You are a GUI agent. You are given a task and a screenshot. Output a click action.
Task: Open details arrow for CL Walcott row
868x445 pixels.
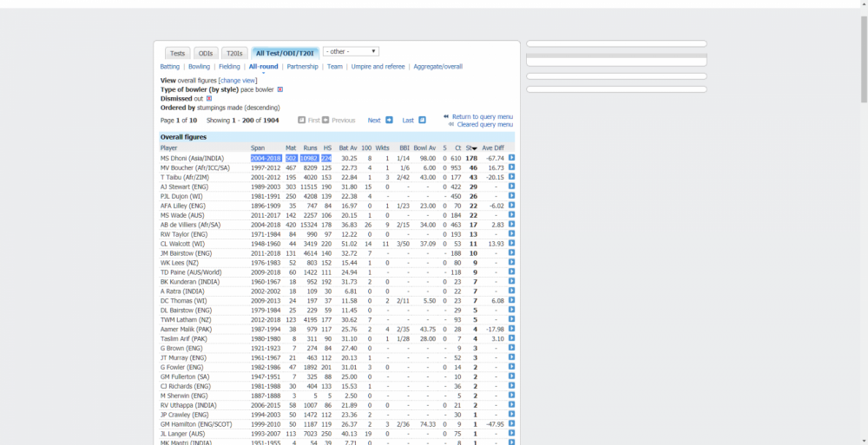click(511, 243)
